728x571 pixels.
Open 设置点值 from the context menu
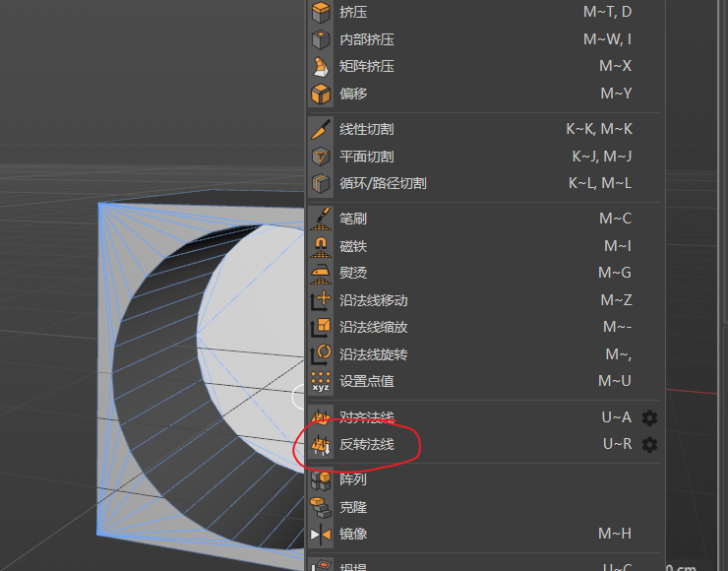[x=367, y=381]
